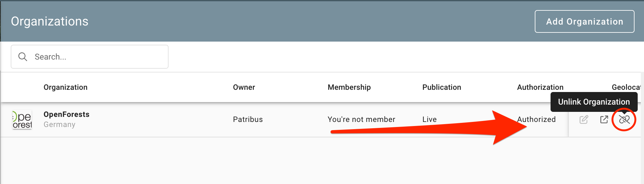Open OpenForests in new window icon
644x184 pixels.
pos(604,119)
